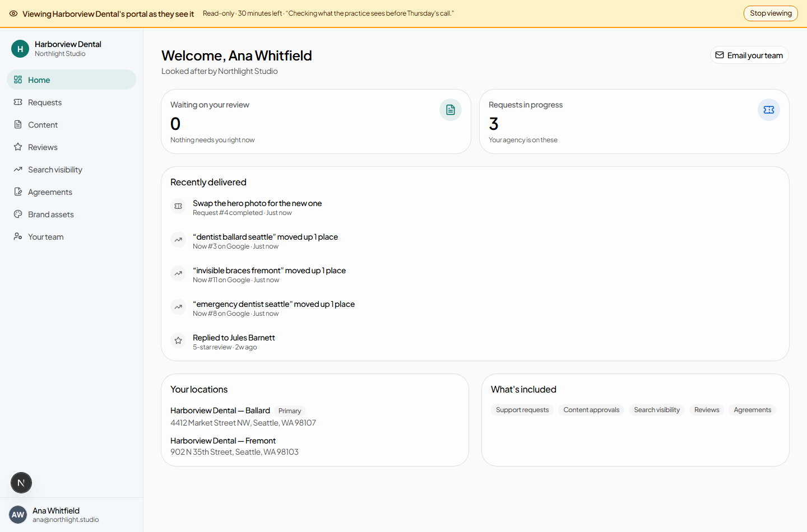Select the Content approvals tag
The image size is (807, 532).
(x=591, y=410)
